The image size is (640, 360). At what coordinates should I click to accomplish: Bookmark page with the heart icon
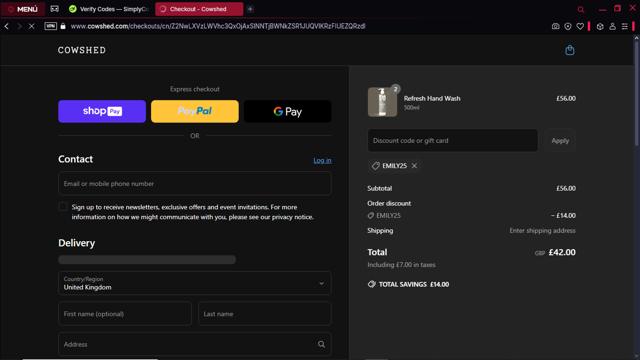[580, 27]
